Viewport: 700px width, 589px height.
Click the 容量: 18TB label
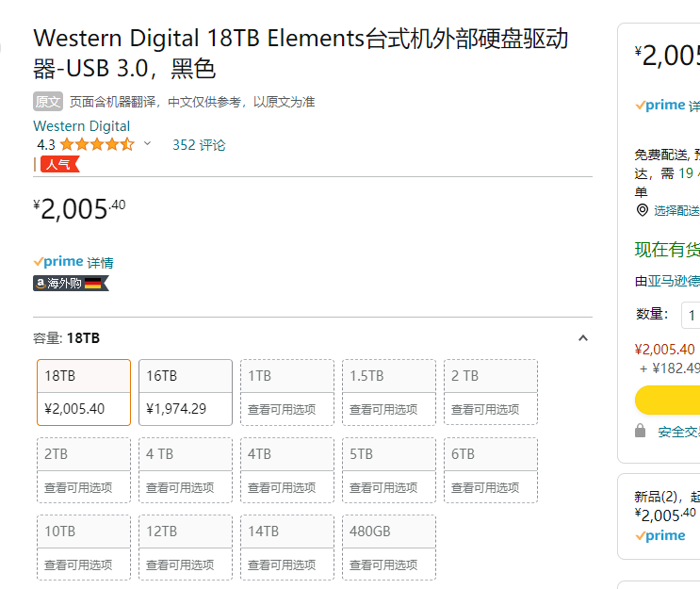67,338
